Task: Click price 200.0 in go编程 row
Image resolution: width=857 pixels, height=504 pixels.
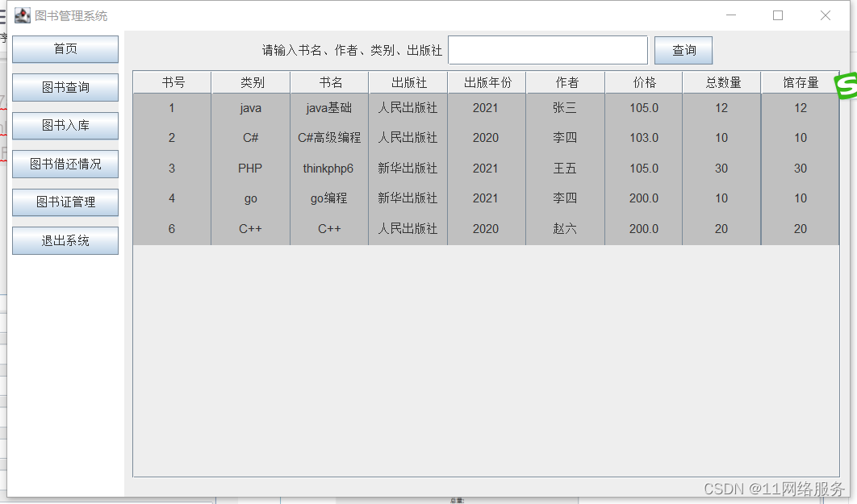Action: pos(644,198)
